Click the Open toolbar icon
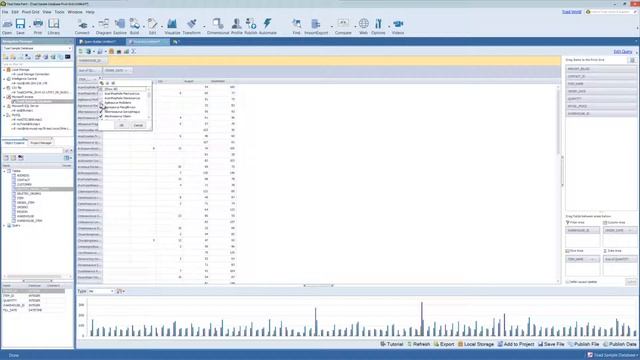Image resolution: width=640 pixels, height=360 pixels. click(7, 27)
